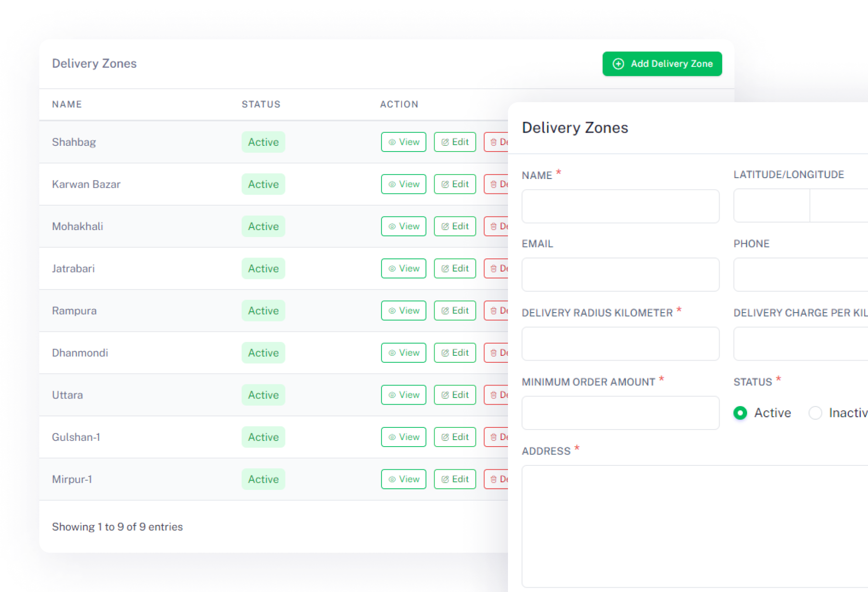
Task: Select the Active status radio button
Action: (740, 413)
